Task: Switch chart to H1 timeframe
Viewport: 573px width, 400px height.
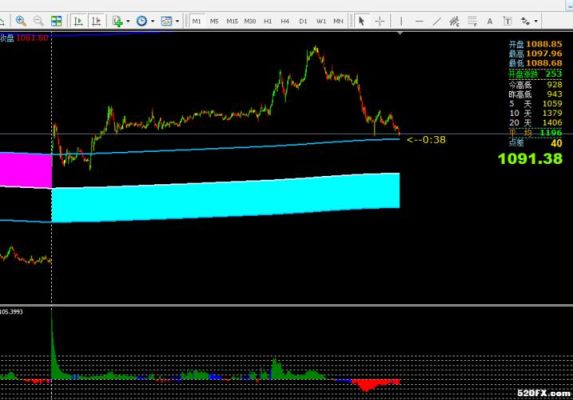Action: [x=267, y=21]
